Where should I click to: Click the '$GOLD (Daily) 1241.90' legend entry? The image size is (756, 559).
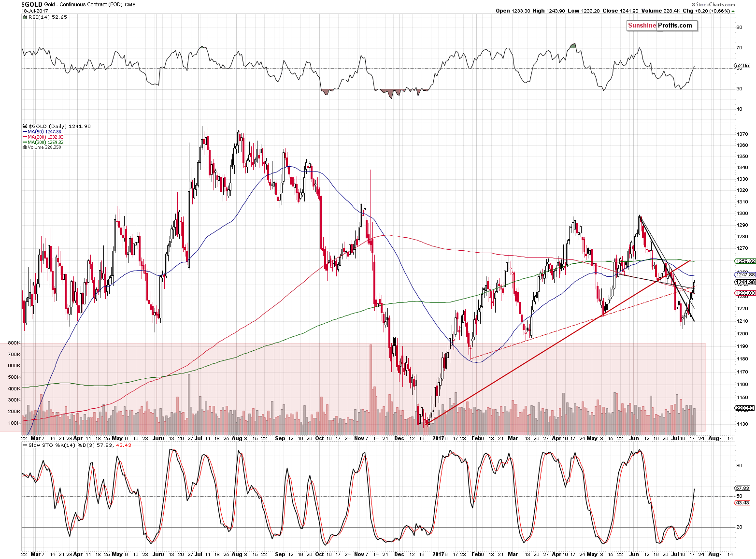click(59, 126)
